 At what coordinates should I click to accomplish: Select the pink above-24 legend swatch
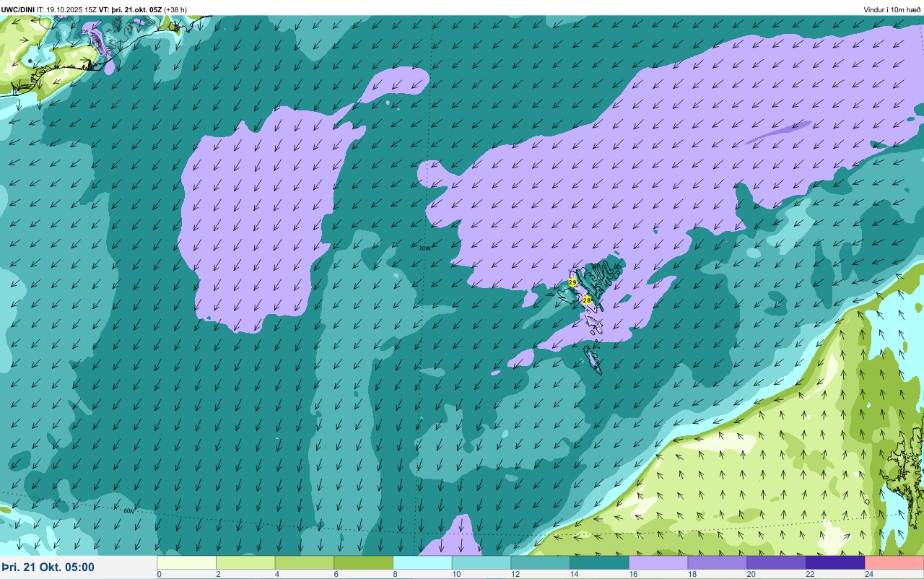tap(894, 562)
